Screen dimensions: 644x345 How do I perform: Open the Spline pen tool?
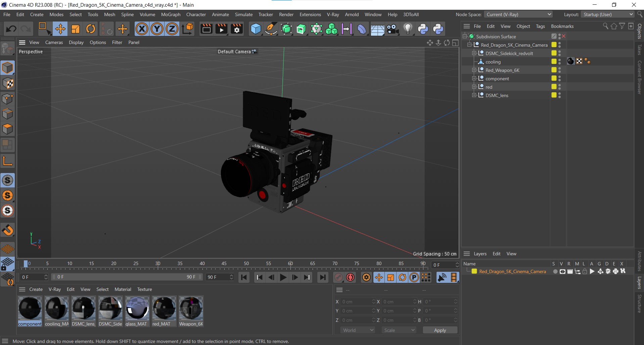tap(271, 29)
